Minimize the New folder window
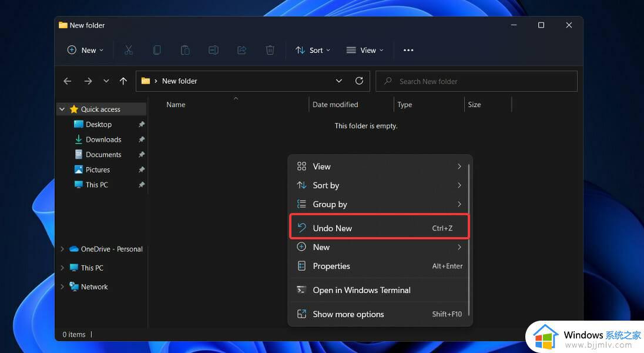This screenshot has height=353, width=644. [514, 25]
